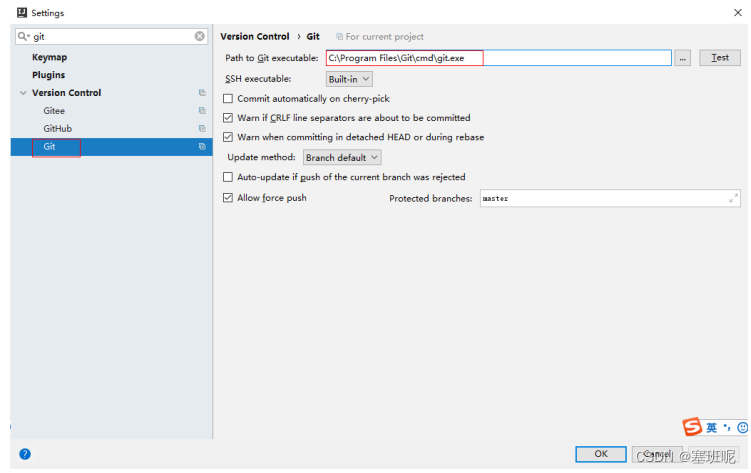Click Version Control breadcrumb
Screen dimensions: 751x473
coord(255,36)
